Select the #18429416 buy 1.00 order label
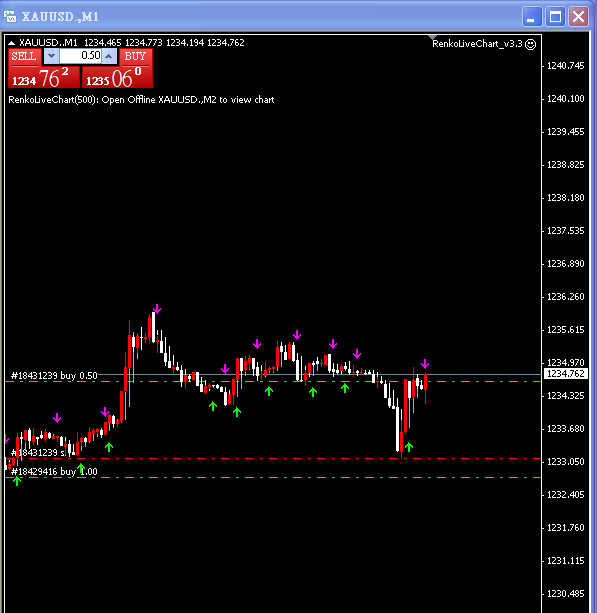The width and height of the screenshot is (597, 613). (54, 471)
